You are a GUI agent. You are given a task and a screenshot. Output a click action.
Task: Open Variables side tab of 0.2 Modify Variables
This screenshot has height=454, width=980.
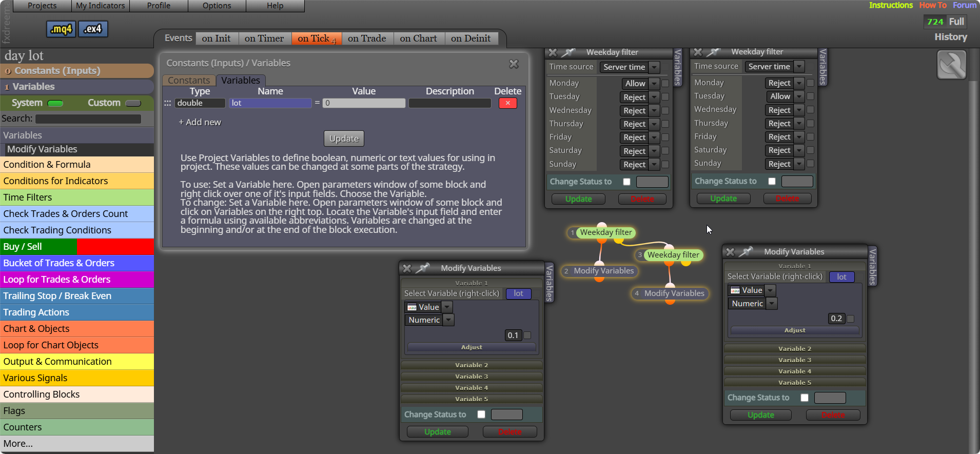click(x=873, y=266)
